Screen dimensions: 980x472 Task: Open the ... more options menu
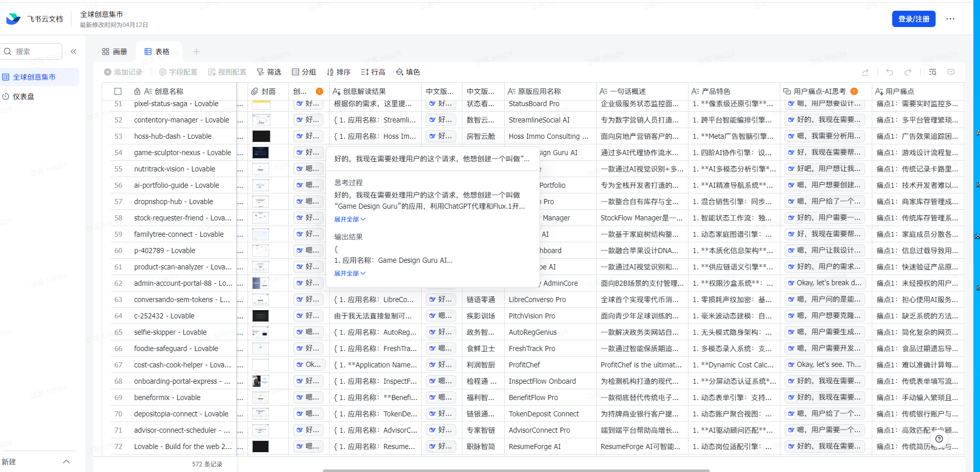pyautogui.click(x=950, y=19)
